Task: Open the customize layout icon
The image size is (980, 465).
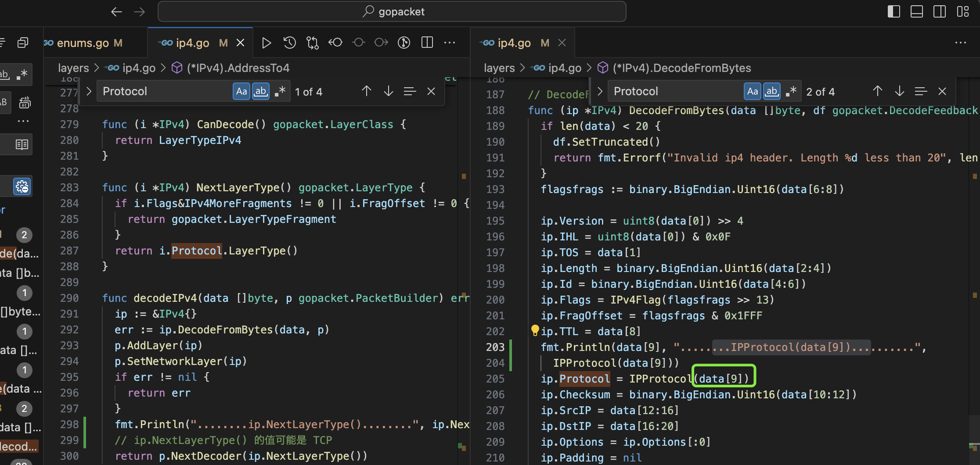Action: coord(963,11)
